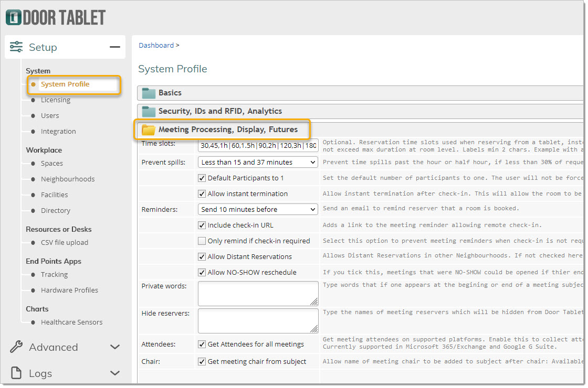Uncheck Default Participants to 1

[x=202, y=178]
